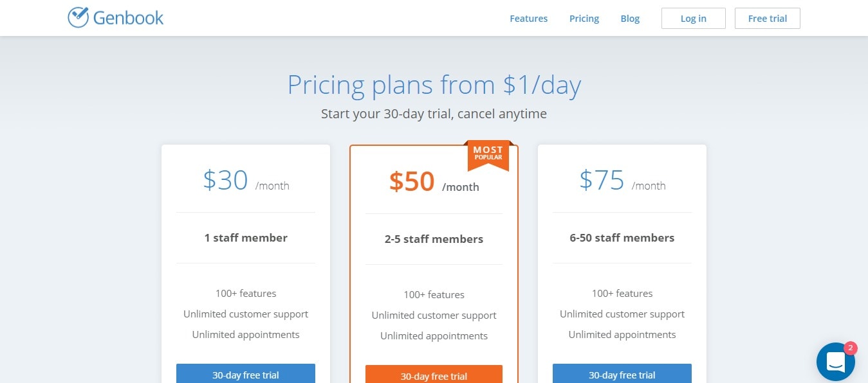Click the Most Popular ribbon badge
This screenshot has width=868, height=383.
(x=488, y=156)
